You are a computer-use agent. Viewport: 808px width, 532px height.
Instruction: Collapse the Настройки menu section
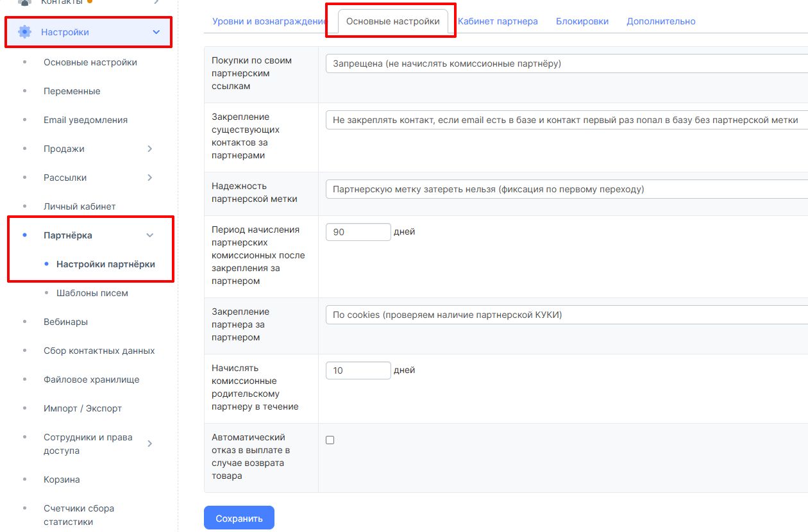pos(156,32)
